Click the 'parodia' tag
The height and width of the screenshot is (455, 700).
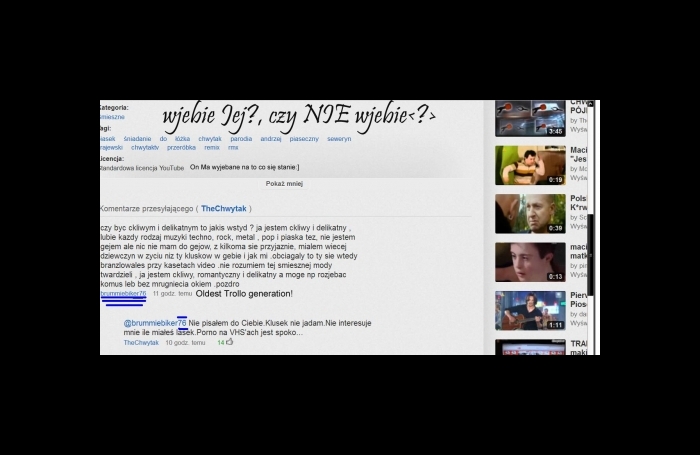coord(241,138)
